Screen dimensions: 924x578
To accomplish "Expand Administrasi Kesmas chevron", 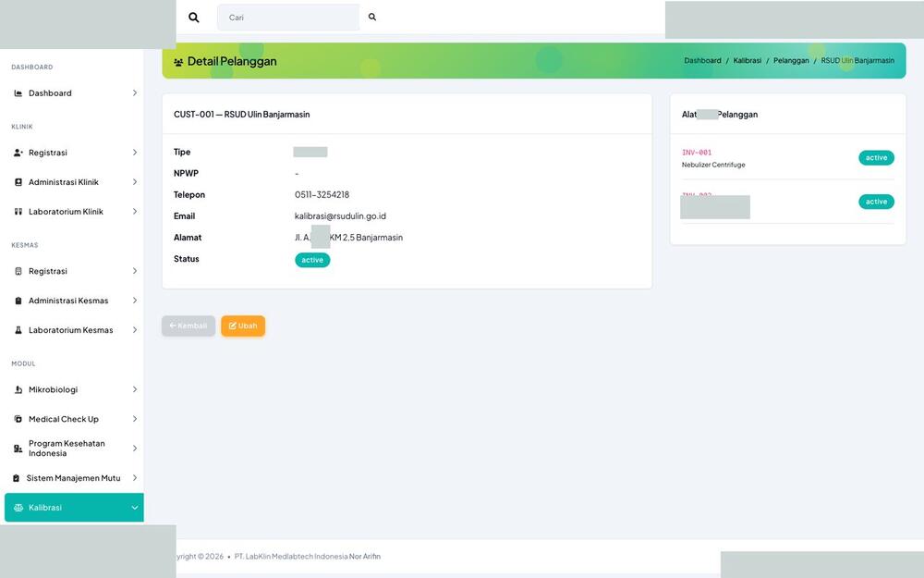I will (134, 301).
